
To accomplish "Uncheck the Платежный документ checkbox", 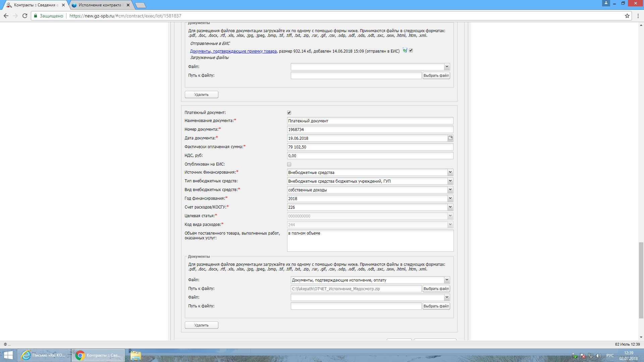I will coord(289,113).
